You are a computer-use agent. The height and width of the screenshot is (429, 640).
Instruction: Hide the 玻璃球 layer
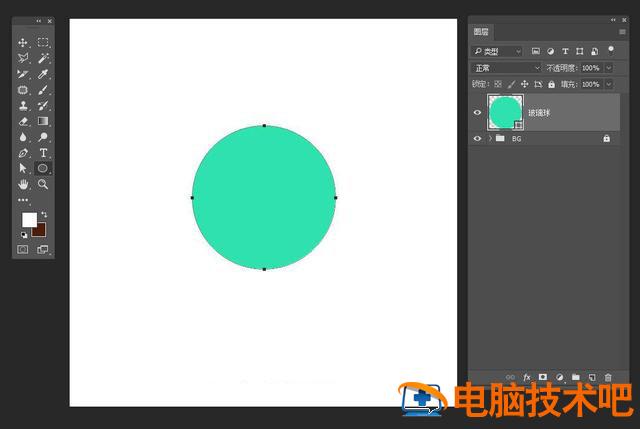477,112
